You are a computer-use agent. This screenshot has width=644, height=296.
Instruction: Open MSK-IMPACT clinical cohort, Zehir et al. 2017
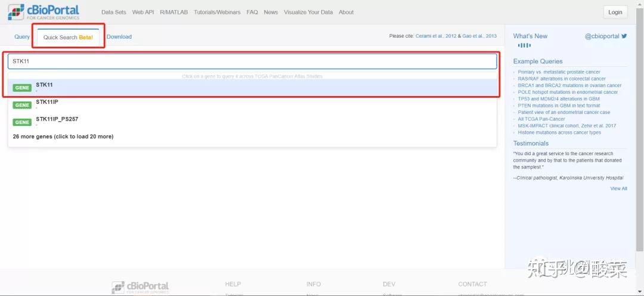click(567, 126)
